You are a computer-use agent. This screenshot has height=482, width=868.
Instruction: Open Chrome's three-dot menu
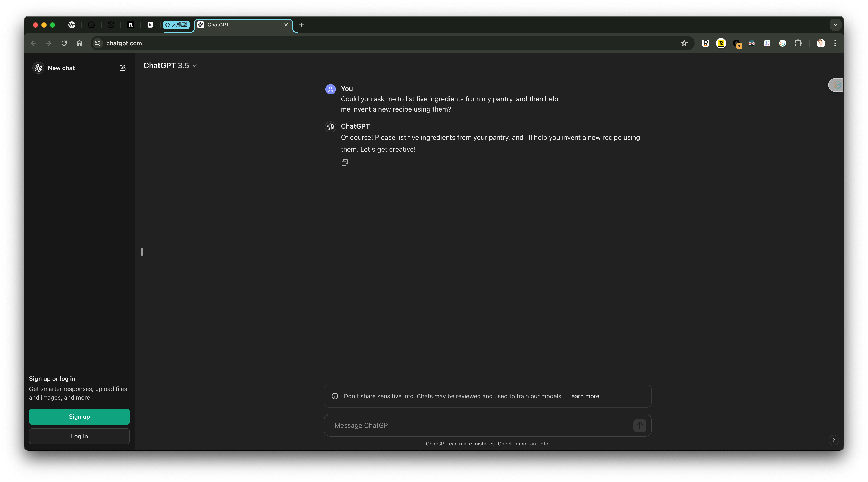[835, 43]
